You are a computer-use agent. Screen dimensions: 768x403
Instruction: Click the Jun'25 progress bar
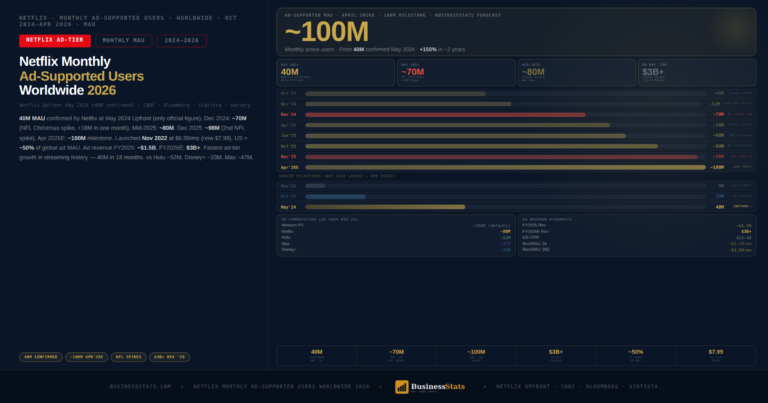coord(465,136)
